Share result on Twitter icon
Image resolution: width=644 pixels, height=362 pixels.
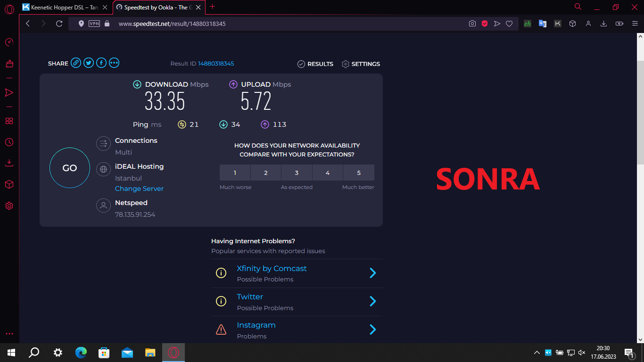coord(89,63)
